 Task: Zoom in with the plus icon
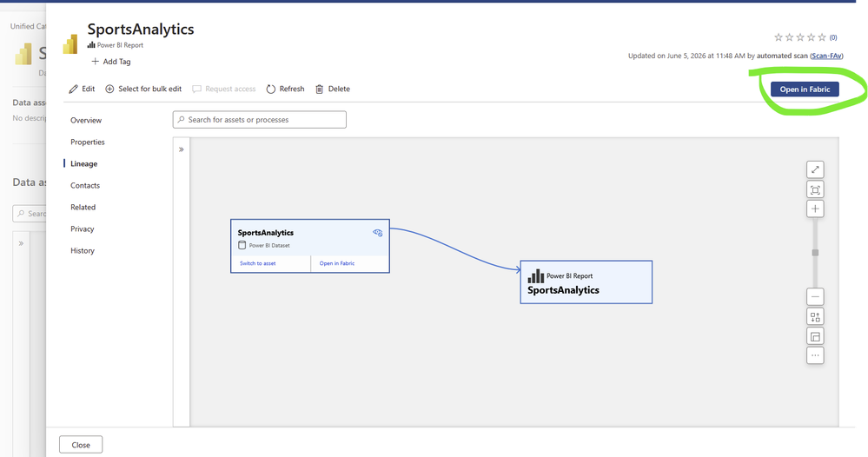815,209
